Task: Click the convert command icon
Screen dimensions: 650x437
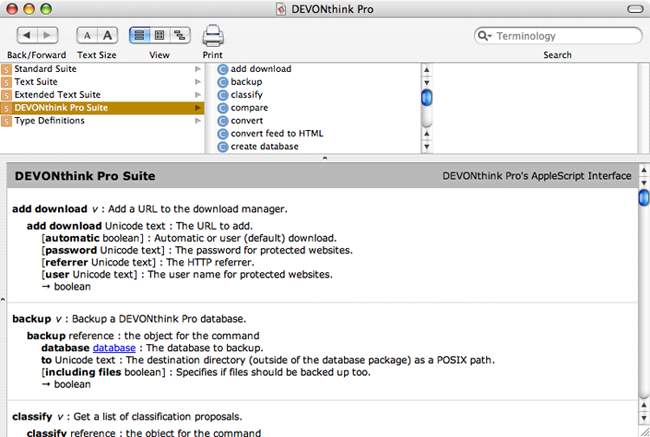Action: 223,121
